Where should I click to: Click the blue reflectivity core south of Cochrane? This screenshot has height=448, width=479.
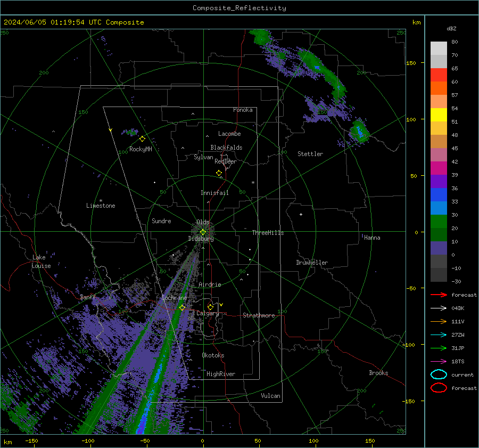point(158,376)
